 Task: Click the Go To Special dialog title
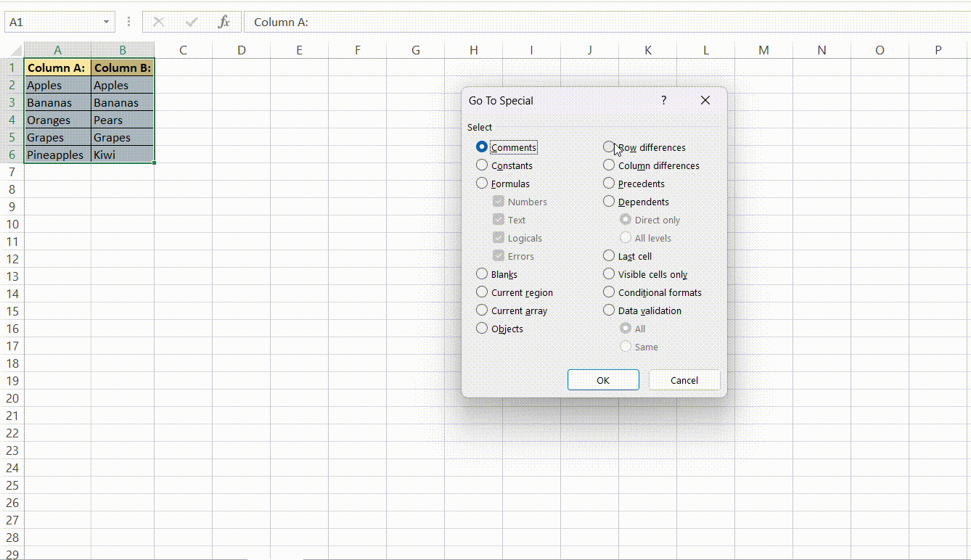[x=501, y=101]
